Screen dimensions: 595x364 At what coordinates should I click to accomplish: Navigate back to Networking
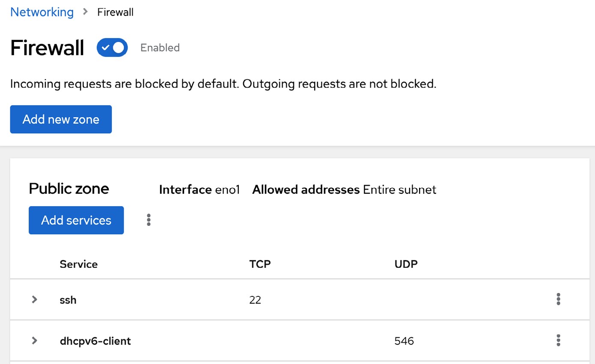[x=42, y=12]
